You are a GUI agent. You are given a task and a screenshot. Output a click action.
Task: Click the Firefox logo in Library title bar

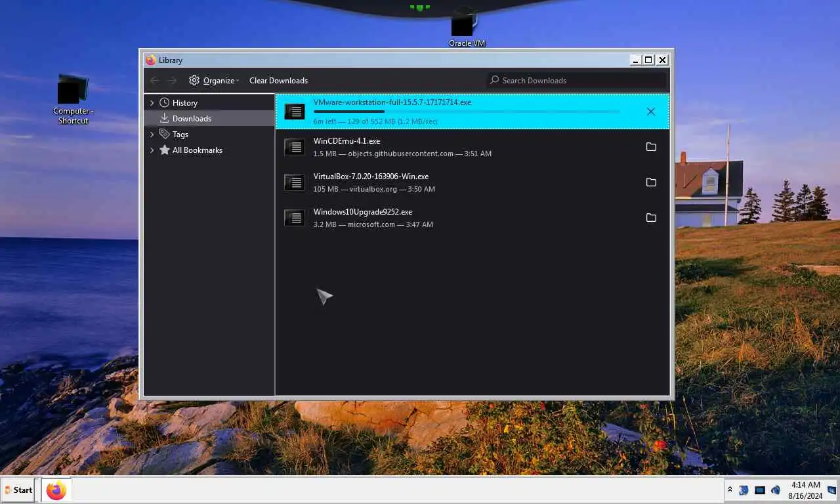click(x=151, y=60)
